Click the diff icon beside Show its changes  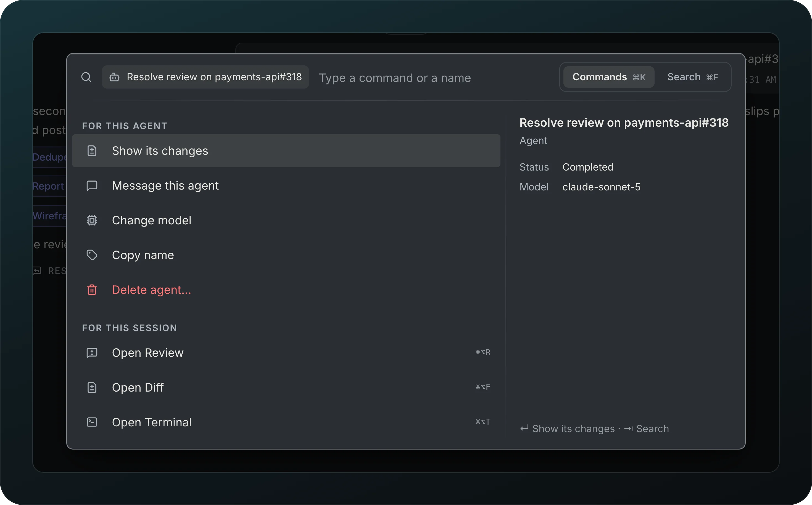pos(92,151)
